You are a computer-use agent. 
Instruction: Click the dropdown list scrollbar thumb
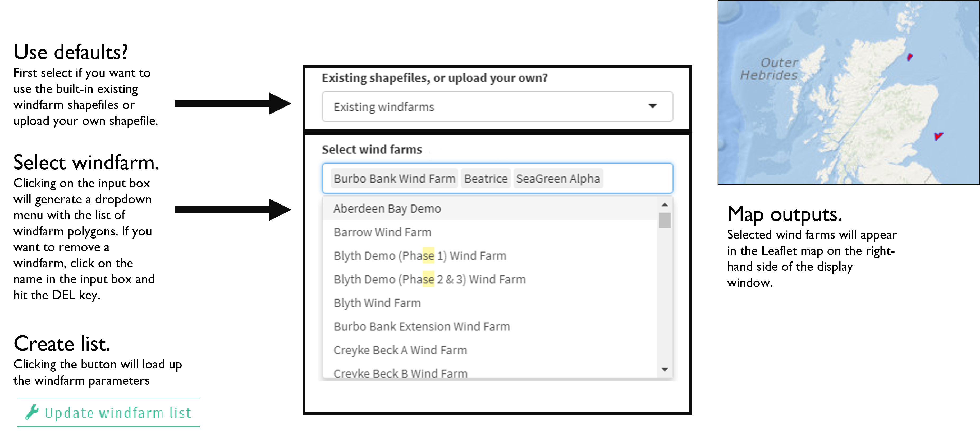[665, 221]
